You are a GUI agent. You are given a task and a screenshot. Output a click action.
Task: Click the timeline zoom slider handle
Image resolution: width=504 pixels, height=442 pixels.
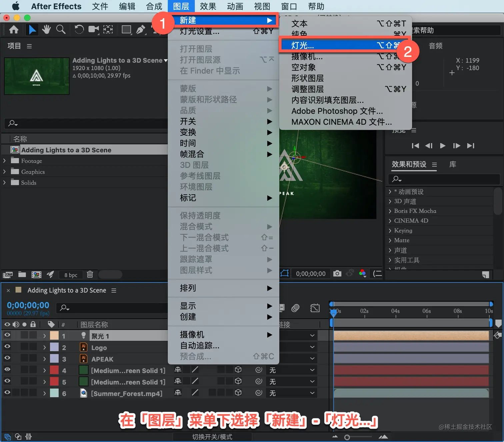pos(347,437)
